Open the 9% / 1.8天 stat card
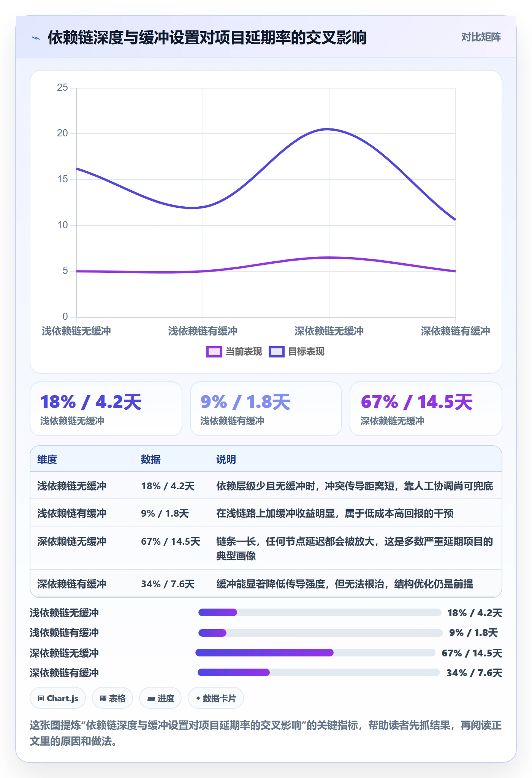 click(266, 409)
